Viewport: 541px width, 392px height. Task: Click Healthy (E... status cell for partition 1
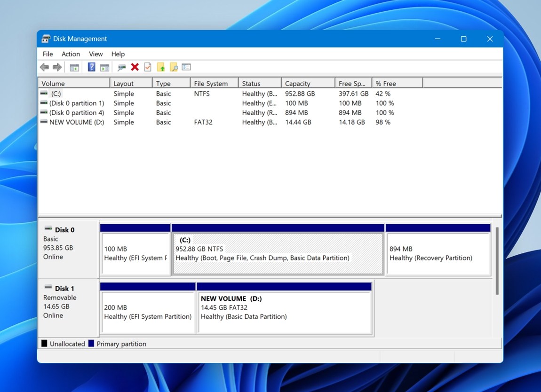(260, 103)
